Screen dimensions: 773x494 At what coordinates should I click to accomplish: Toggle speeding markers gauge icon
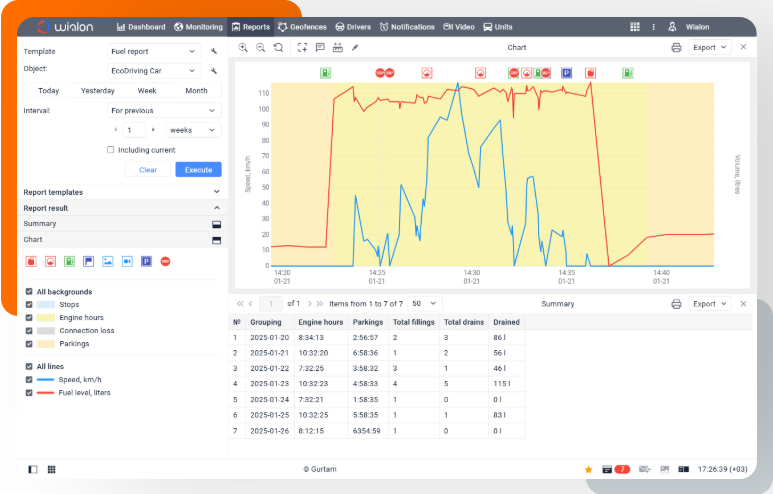50,261
